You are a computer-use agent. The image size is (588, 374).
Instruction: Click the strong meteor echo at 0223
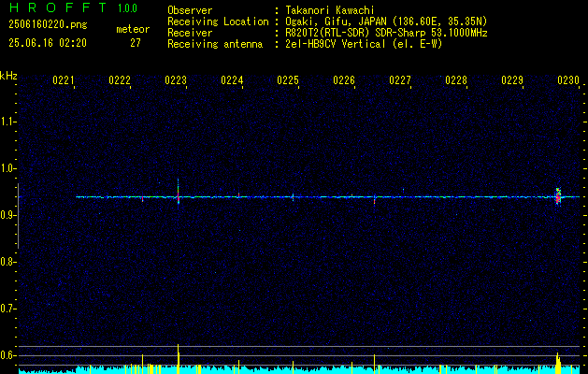(179, 192)
